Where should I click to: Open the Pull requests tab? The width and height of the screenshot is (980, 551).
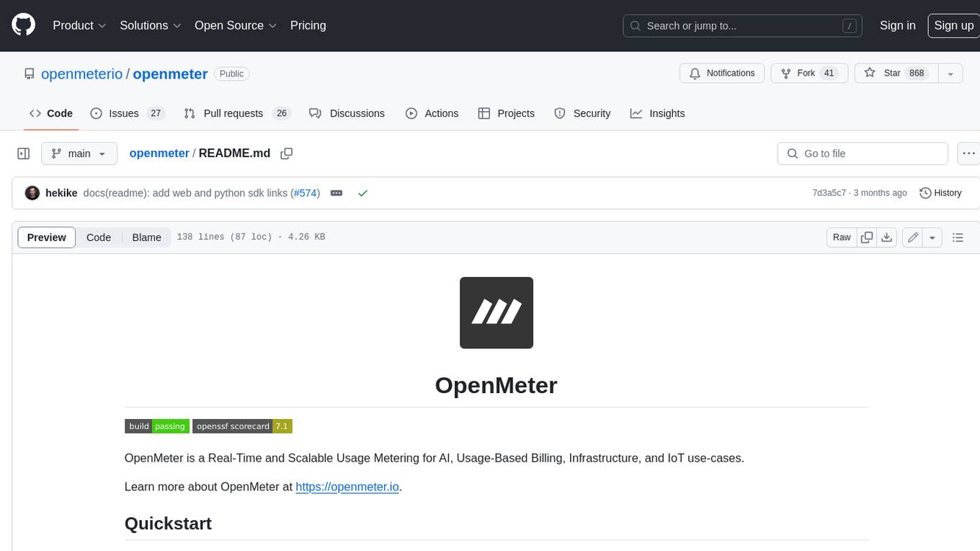236,113
